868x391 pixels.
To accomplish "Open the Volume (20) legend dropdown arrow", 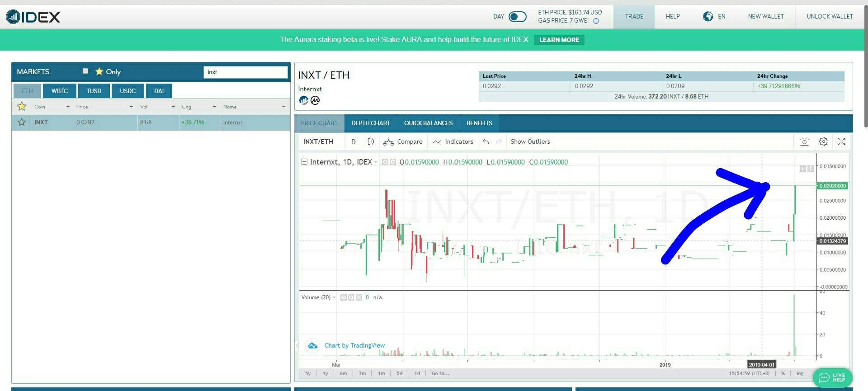I will click(334, 297).
